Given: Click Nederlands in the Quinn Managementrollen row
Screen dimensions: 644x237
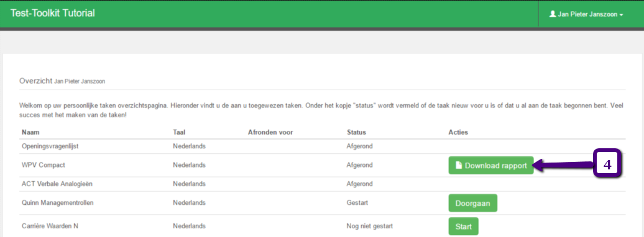Looking at the screenshot, I should [x=190, y=202].
